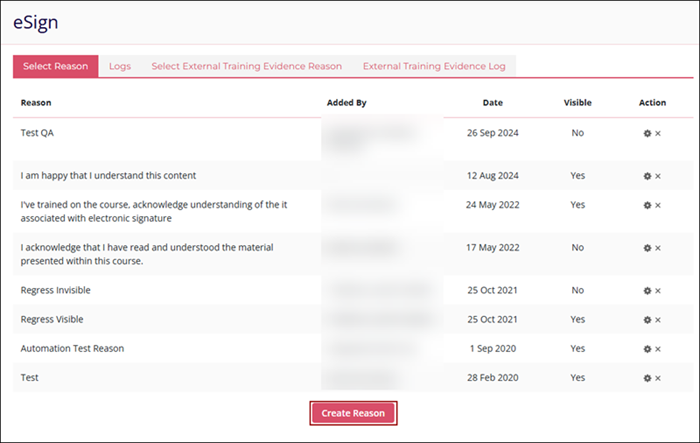700x443 pixels.
Task: Go to External Training Evidence Log tab
Action: coord(434,67)
